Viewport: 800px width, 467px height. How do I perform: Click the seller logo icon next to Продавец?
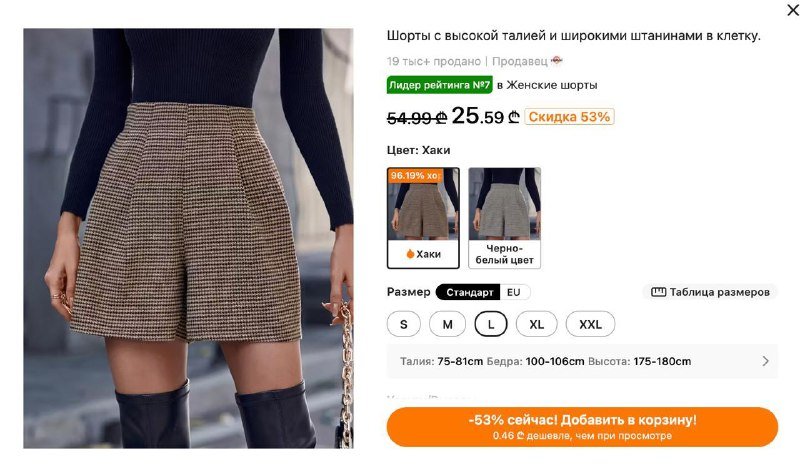click(557, 61)
